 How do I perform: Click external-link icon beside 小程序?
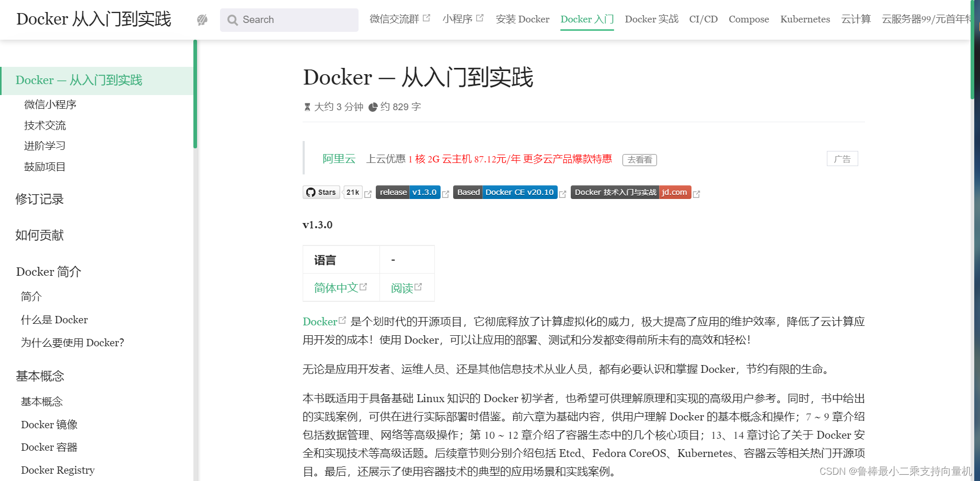(x=480, y=18)
